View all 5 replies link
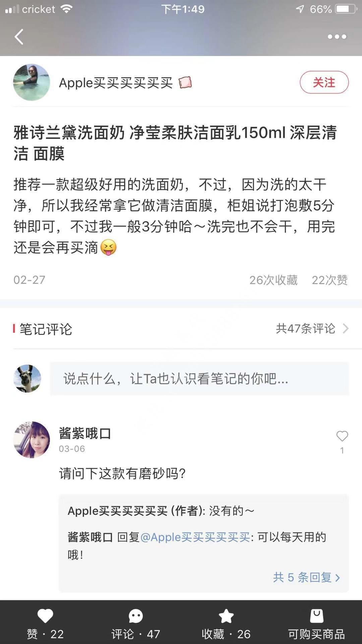 point(306,577)
